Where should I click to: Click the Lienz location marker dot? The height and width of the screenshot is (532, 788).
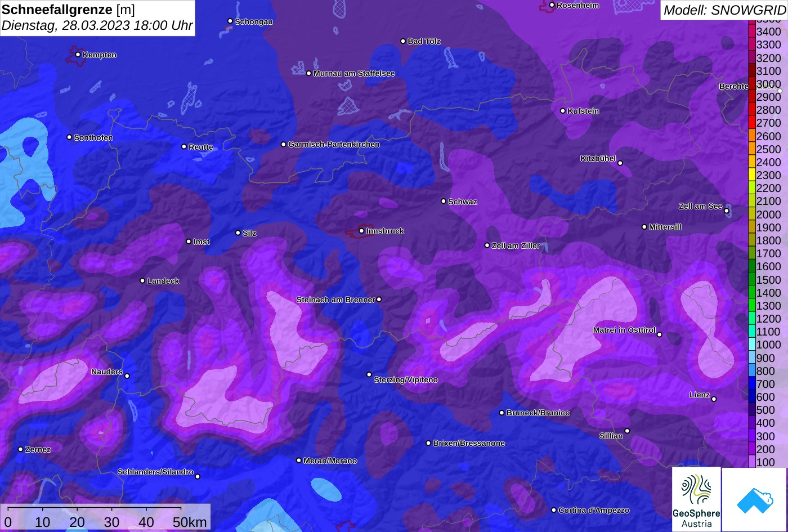pyautogui.click(x=714, y=399)
